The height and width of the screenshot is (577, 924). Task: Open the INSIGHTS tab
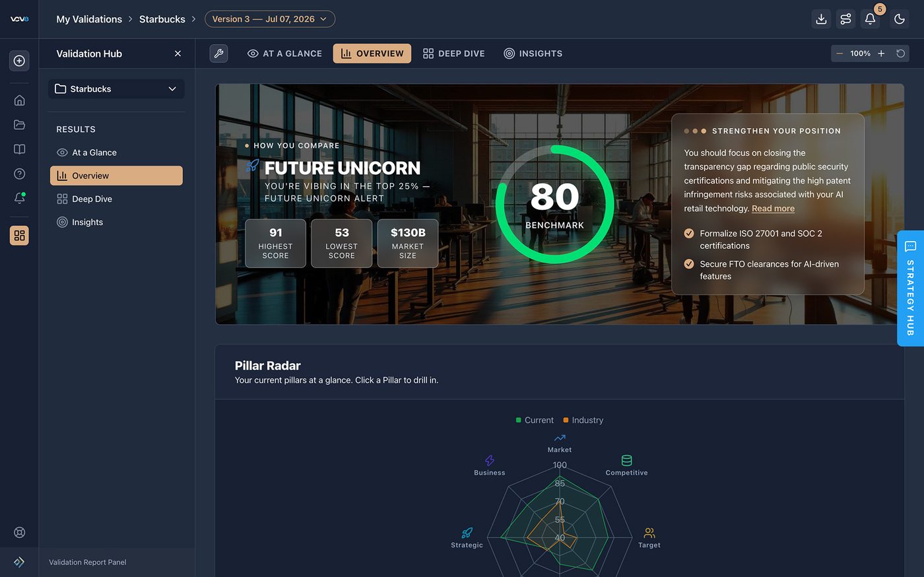tap(533, 53)
